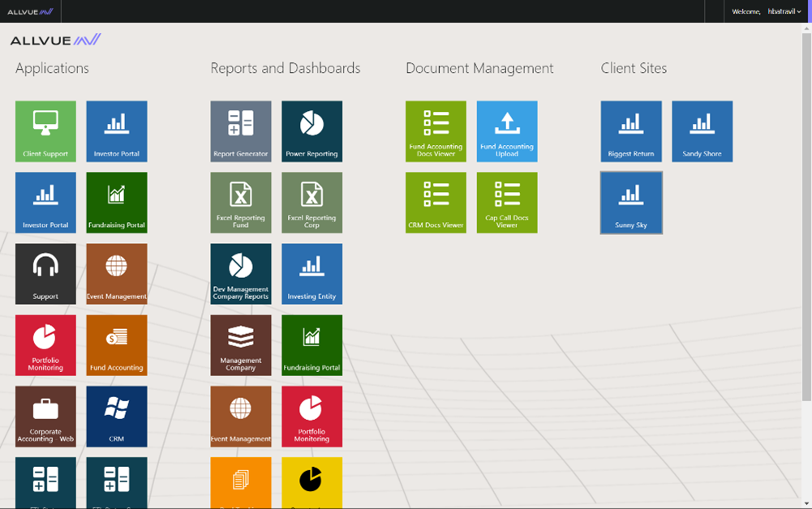Open the Sandy Shore client site
812x509 pixels.
[x=702, y=131]
